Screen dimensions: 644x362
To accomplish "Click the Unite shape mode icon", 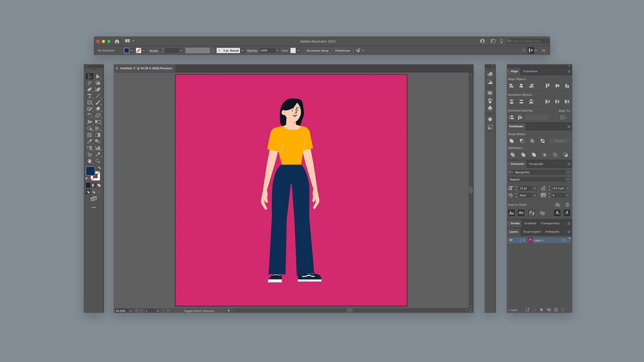I will tap(512, 141).
